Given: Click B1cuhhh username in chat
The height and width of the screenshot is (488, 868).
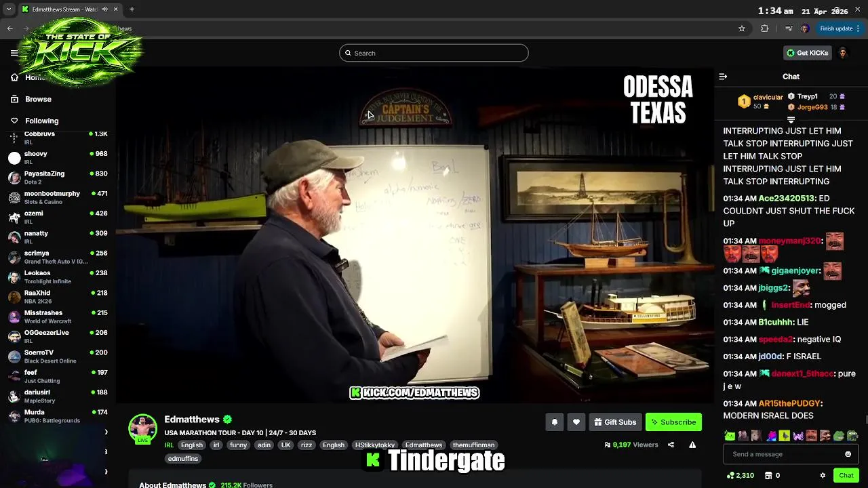Looking at the screenshot, I should click(x=775, y=322).
